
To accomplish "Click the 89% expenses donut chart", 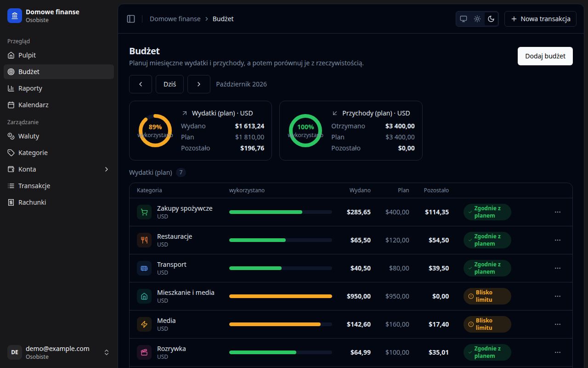I will tap(155, 131).
